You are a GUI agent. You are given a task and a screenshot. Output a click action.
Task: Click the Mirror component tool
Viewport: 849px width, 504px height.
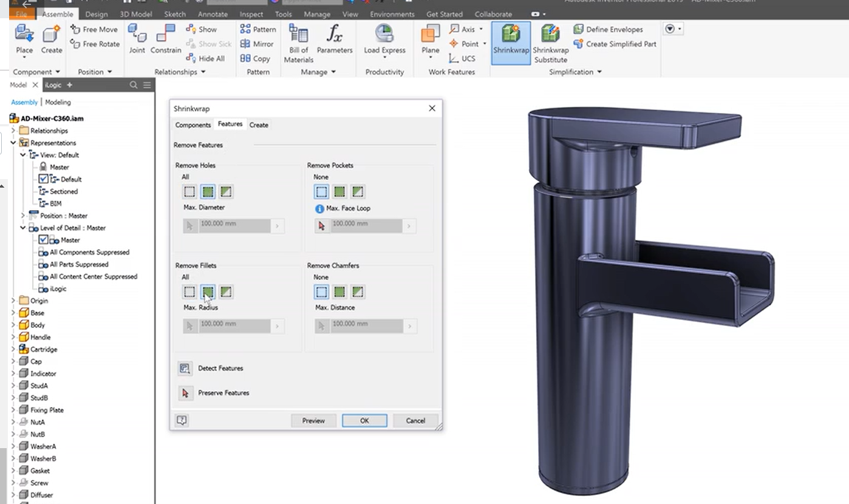257,44
